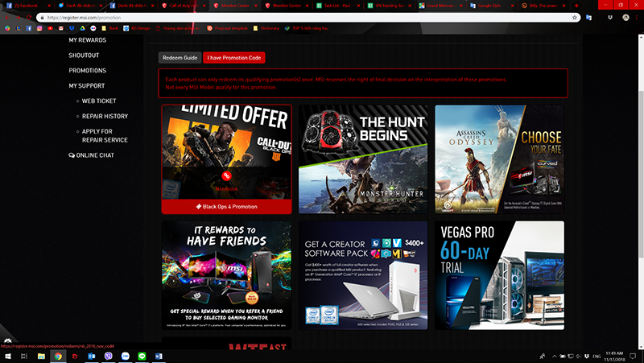Close the Google Dịch tab
This screenshot has width=644, height=363.
pyautogui.click(x=512, y=6)
